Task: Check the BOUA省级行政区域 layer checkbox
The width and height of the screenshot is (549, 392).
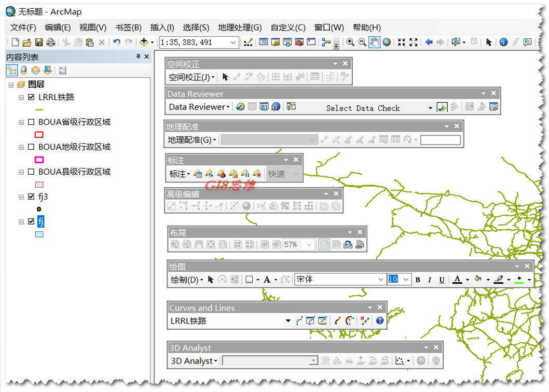Action: pyautogui.click(x=31, y=122)
